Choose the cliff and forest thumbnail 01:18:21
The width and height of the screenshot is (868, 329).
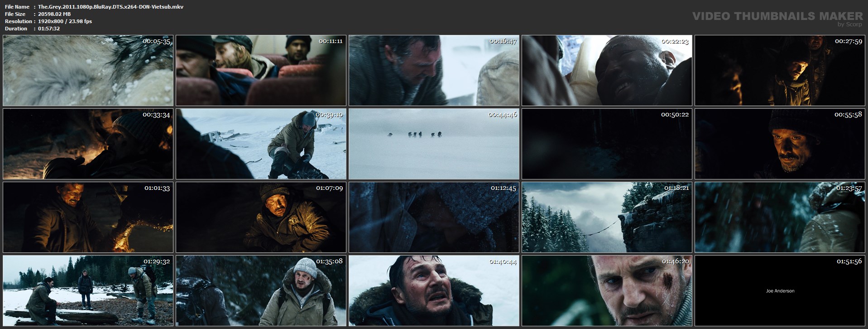607,217
